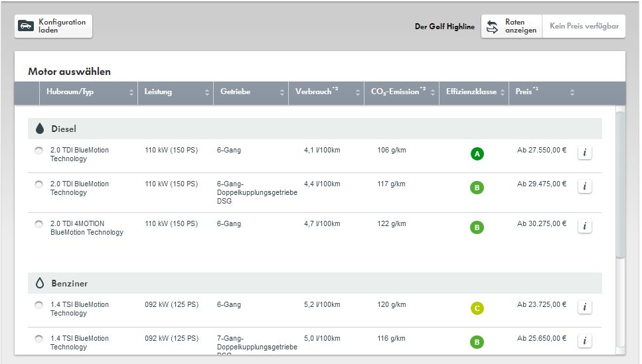
Task: View info for 25.650,00 € petrol engine
Action: [584, 341]
